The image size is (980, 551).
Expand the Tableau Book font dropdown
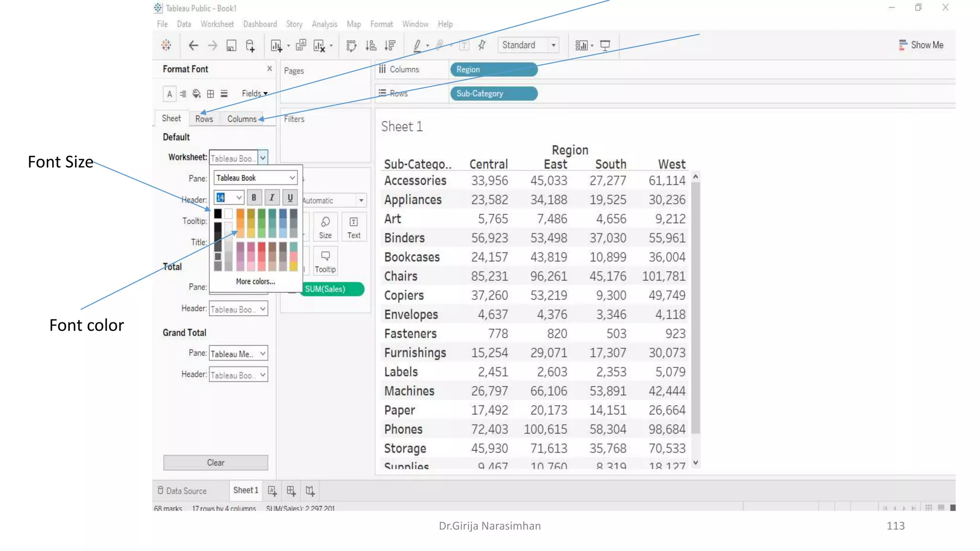[292, 178]
